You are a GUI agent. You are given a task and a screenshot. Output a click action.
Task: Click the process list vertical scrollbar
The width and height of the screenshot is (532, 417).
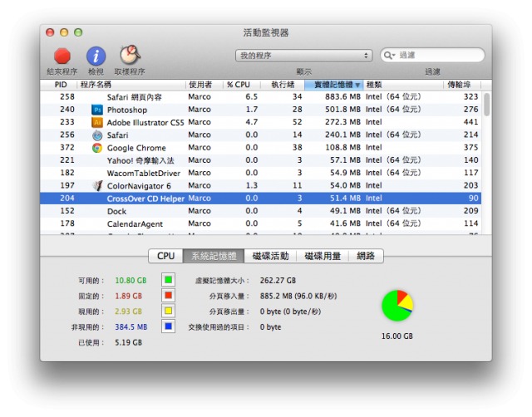[486, 105]
